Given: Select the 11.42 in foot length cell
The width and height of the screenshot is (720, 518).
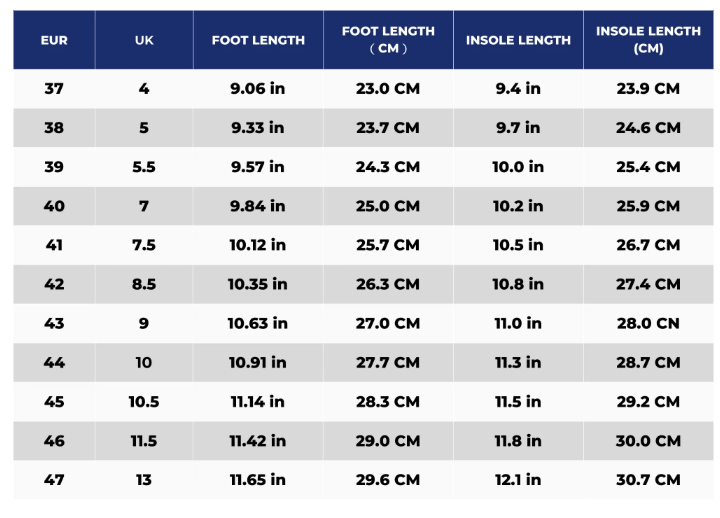Looking at the screenshot, I should tap(258, 441).
